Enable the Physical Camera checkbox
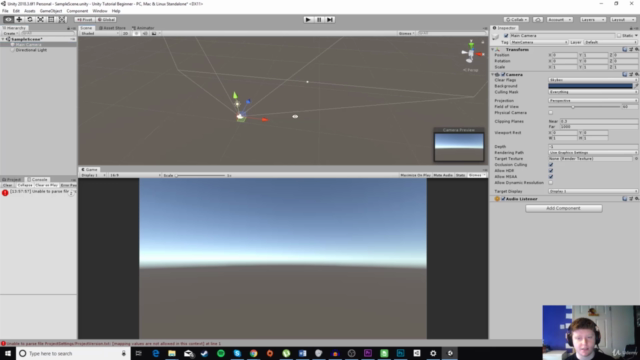The width and height of the screenshot is (640, 360). (551, 113)
